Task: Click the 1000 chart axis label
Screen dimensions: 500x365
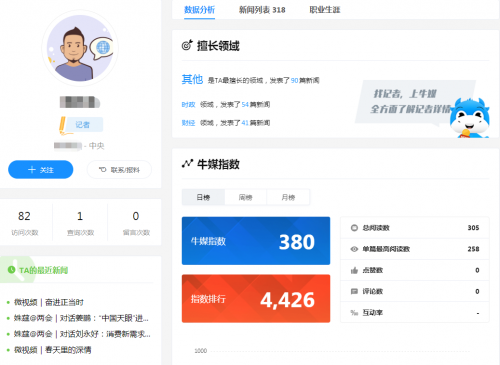Action: (201, 351)
